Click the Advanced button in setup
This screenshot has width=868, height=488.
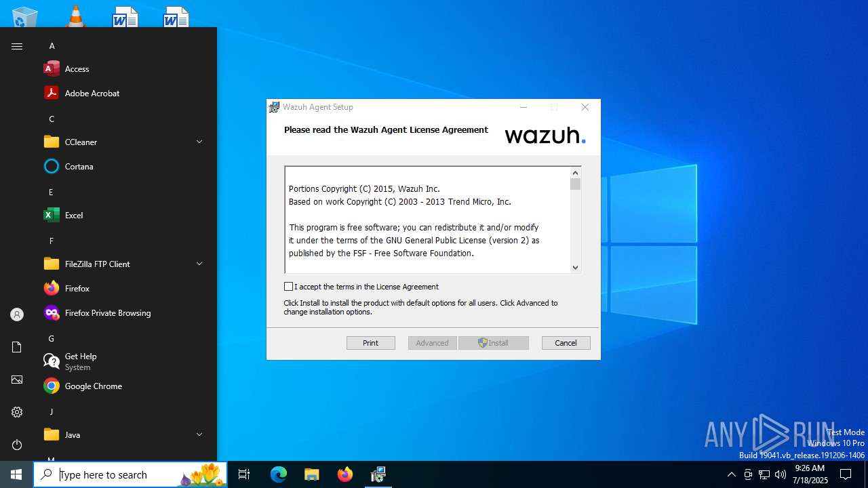pos(433,343)
